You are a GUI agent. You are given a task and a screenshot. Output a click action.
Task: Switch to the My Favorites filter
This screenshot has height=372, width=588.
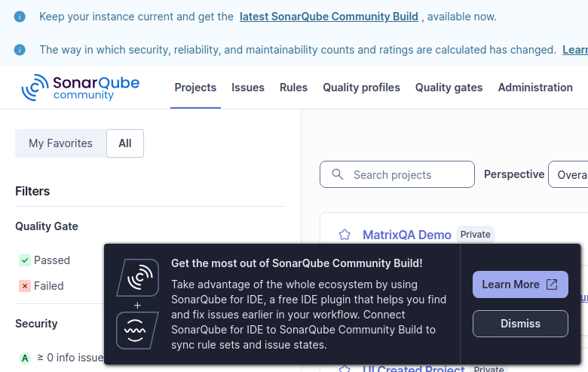coord(61,143)
